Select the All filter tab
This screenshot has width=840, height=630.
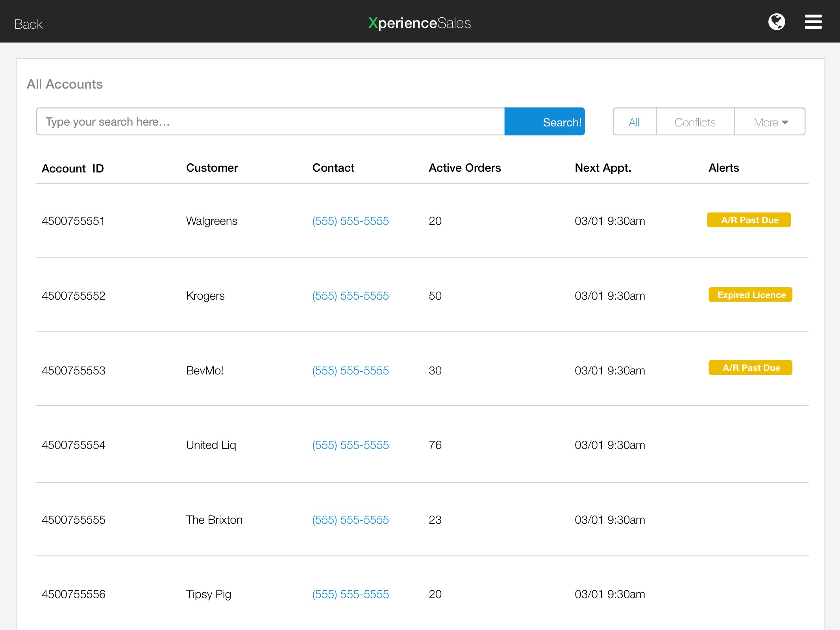634,122
